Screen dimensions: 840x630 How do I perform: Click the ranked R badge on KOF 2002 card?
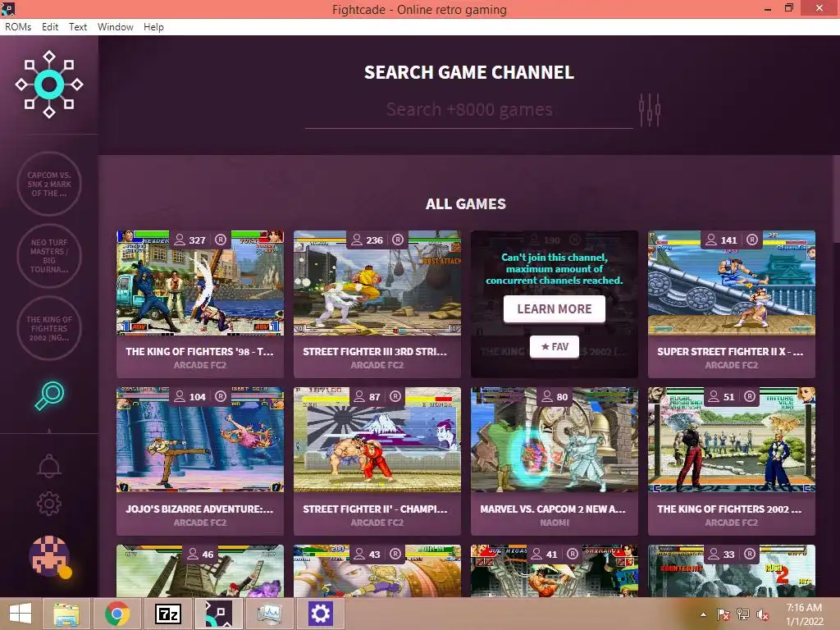click(750, 396)
